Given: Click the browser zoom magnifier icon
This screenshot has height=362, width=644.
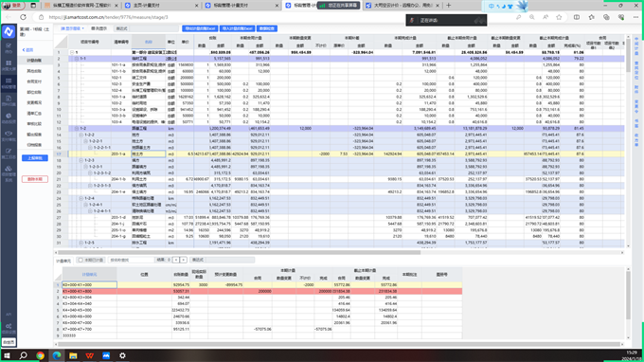Looking at the screenshot, I should [x=532, y=17].
